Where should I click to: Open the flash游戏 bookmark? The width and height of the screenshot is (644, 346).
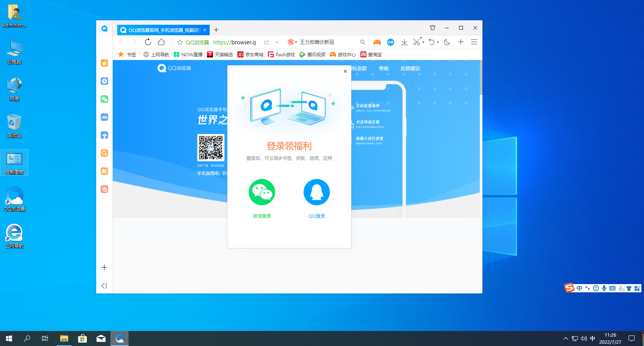(281, 54)
